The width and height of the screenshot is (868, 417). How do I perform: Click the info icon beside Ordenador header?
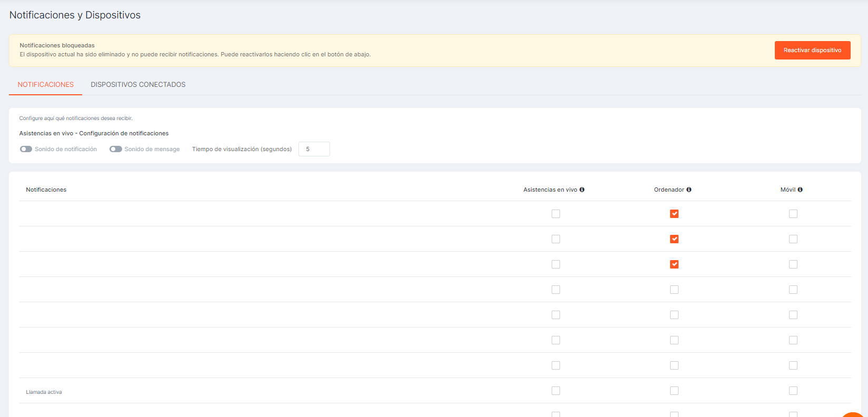(689, 190)
